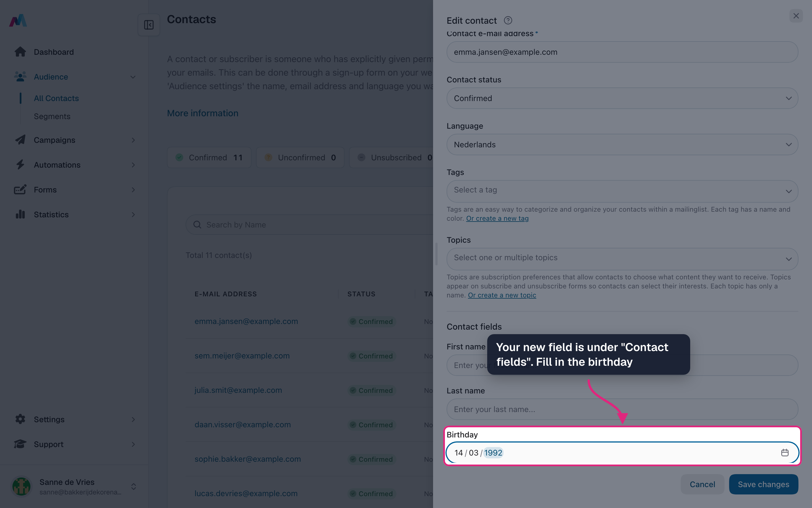Click the Campaigns paper plane icon
Viewport: 812px width, 508px height.
pos(20,140)
